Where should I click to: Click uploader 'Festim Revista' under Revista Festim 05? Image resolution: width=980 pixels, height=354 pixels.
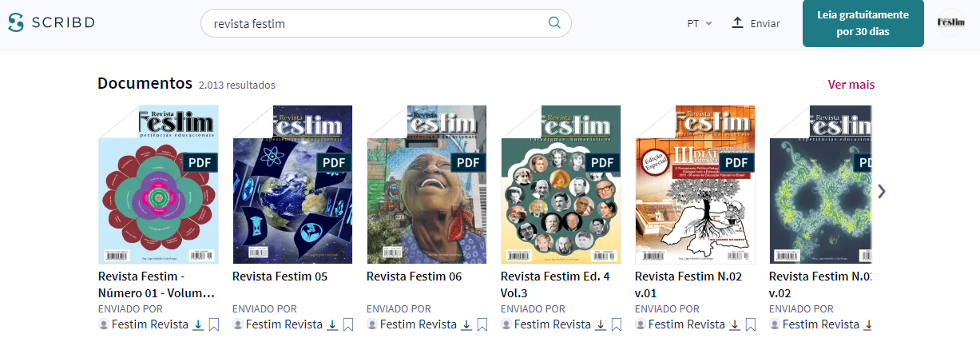coord(284,324)
